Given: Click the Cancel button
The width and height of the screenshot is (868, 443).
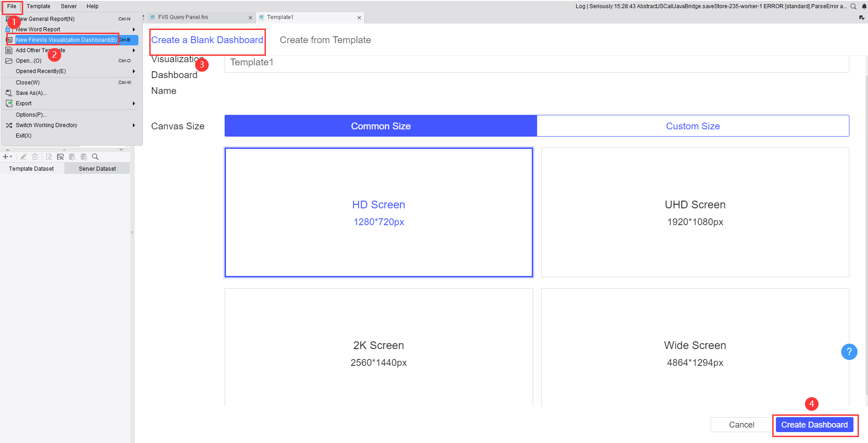Looking at the screenshot, I should (740, 424).
